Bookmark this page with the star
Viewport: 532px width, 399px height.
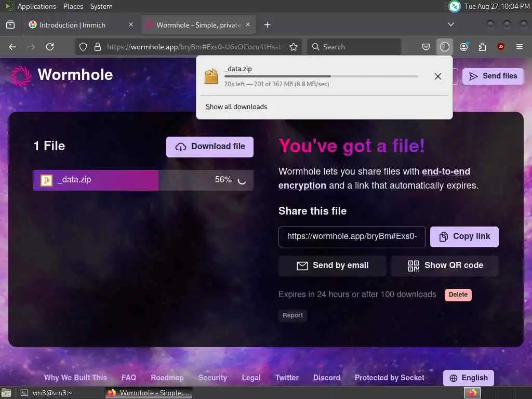coord(294,47)
